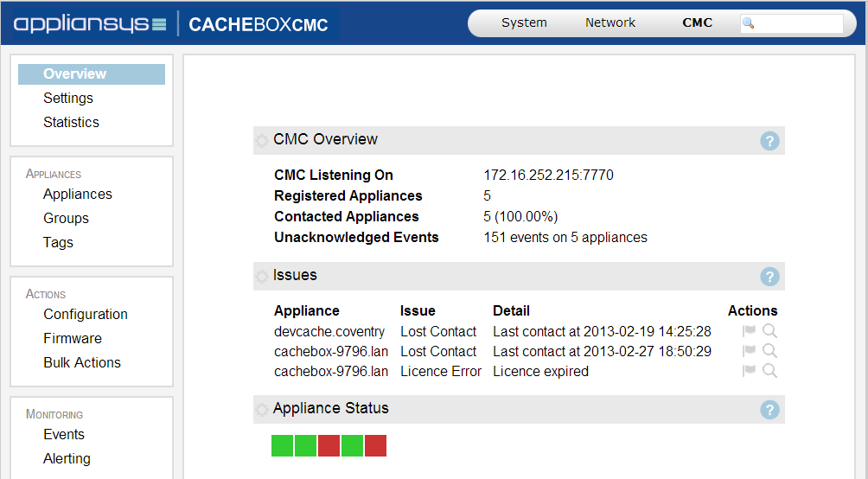Open help for Appliance Status section

769,410
